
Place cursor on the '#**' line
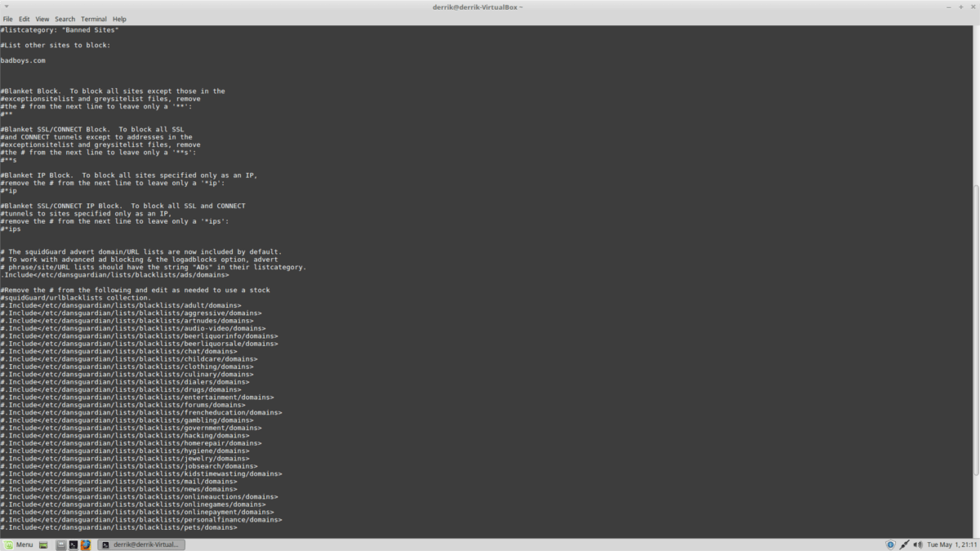click(7, 114)
